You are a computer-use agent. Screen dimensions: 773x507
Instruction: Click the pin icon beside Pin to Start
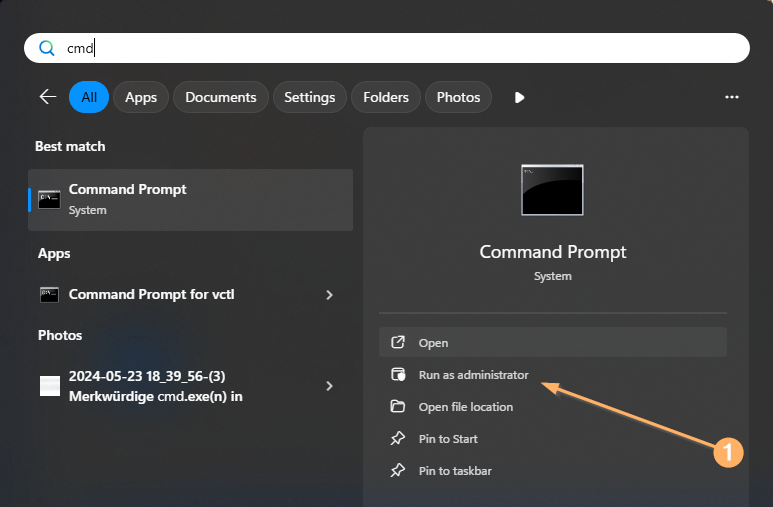click(x=398, y=438)
